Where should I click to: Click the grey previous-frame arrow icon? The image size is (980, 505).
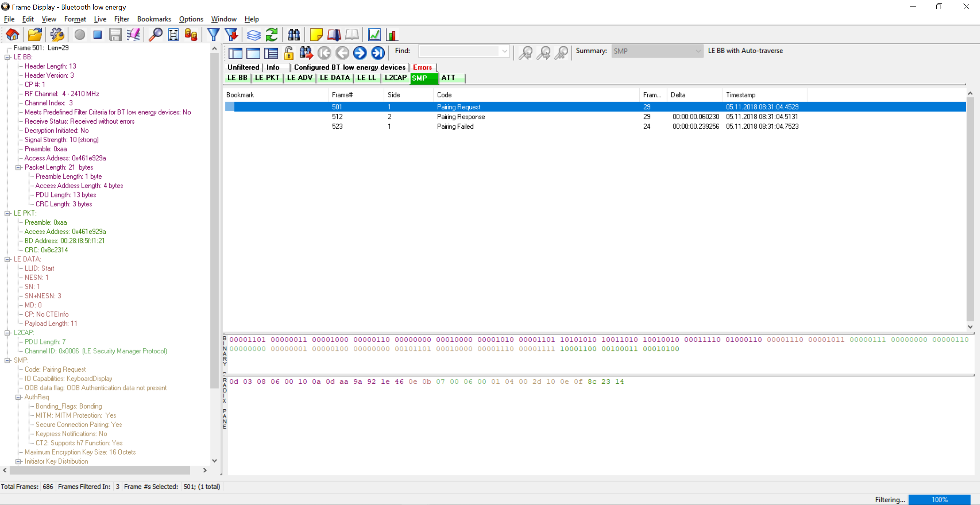pyautogui.click(x=342, y=53)
